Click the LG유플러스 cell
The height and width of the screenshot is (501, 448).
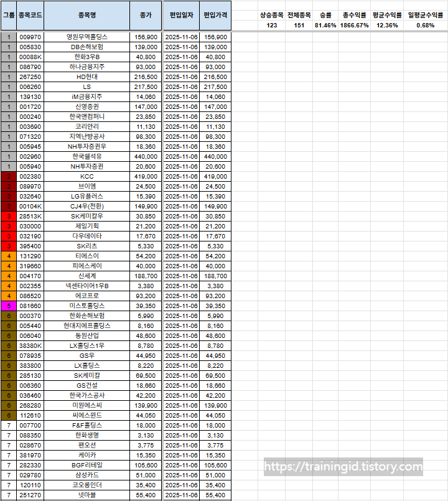point(87,197)
